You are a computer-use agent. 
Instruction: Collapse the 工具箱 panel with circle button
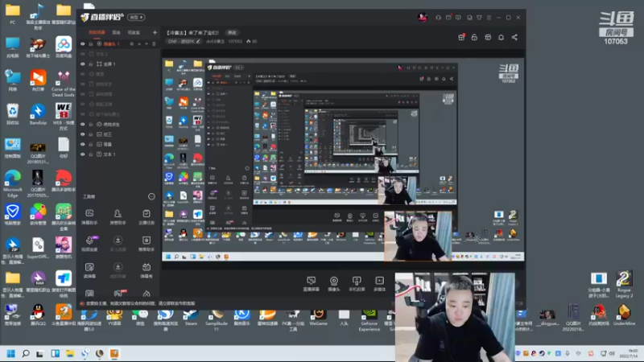coord(151,196)
